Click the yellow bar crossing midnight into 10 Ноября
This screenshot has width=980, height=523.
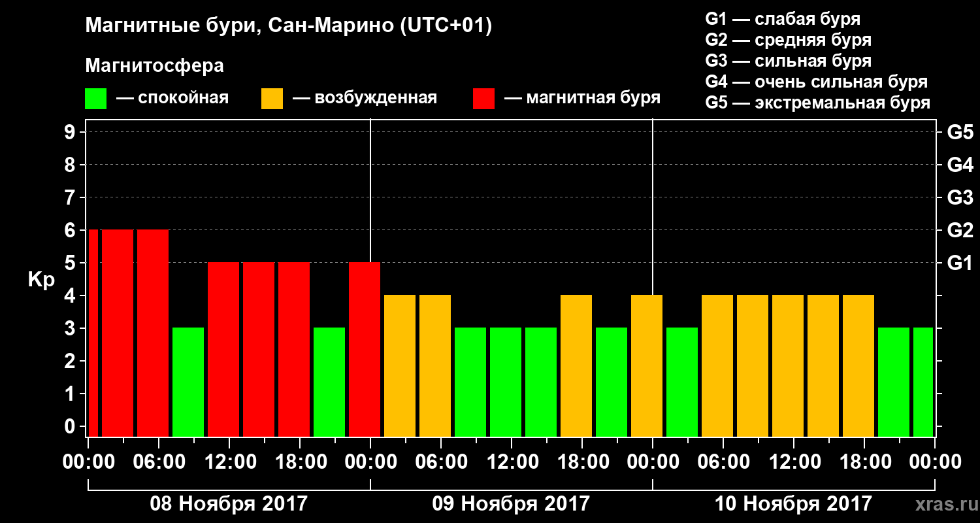[x=647, y=366]
